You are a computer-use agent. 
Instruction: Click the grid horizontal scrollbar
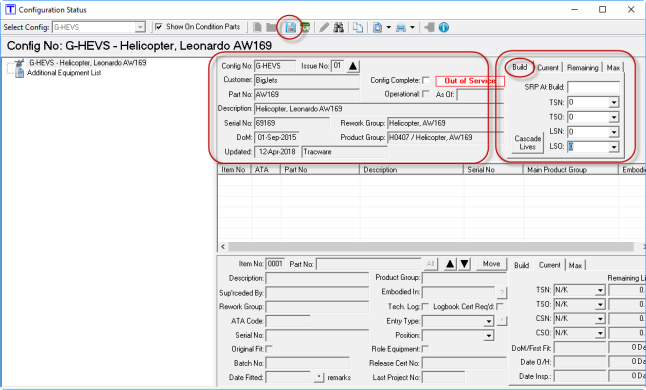(431, 247)
